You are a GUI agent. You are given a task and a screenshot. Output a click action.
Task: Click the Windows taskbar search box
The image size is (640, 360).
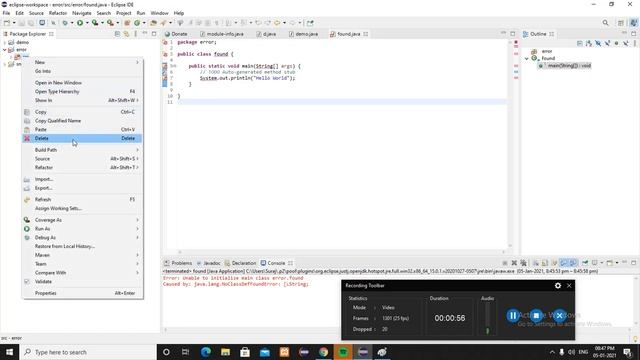pos(88,352)
